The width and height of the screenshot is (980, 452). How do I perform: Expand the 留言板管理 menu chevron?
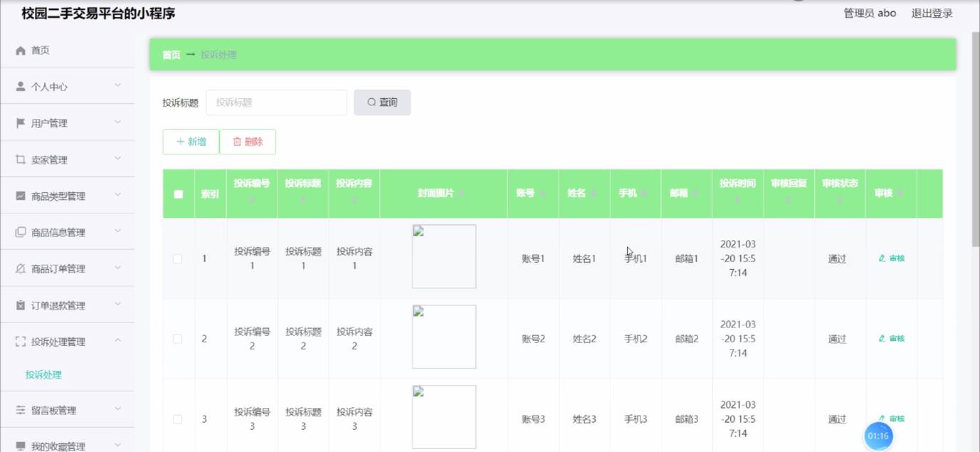pos(118,410)
